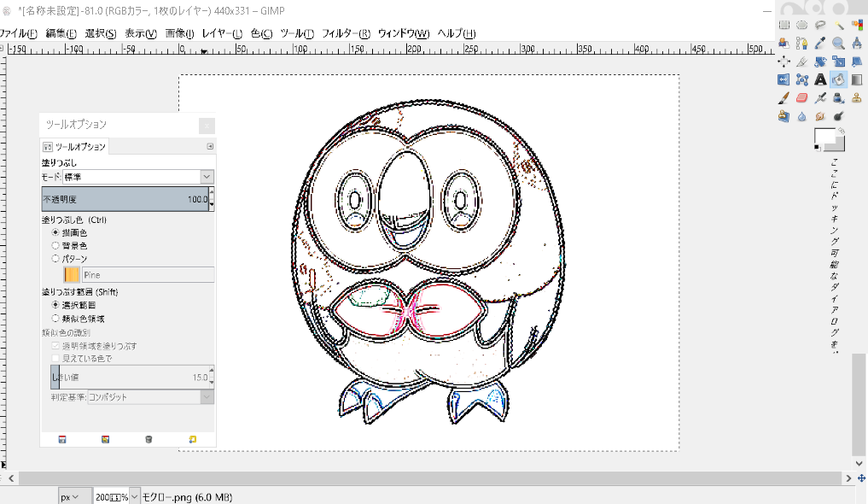Select the Airbrush tool
The height and width of the screenshot is (504, 868).
pos(820,98)
